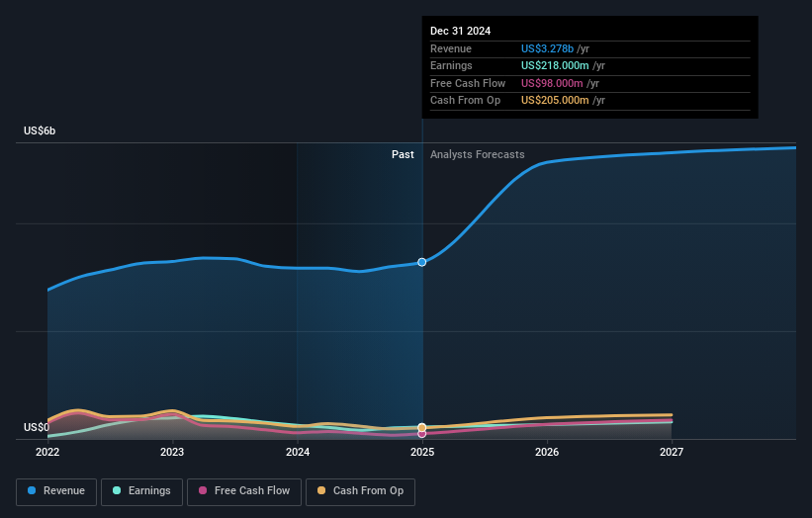The width and height of the screenshot is (812, 518).
Task: Click the 'Cash From Op' row label in tooltip
Action: coord(466,101)
